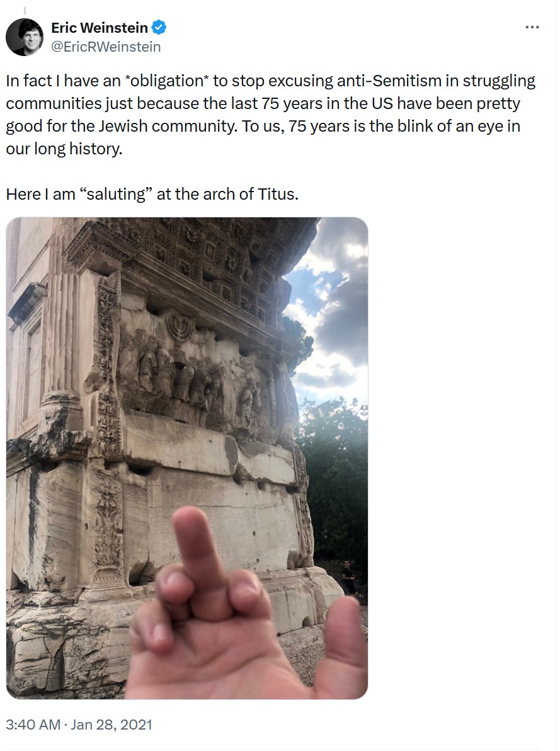Open the attached Arch of Titus photo
The image size is (560, 751).
click(x=187, y=459)
